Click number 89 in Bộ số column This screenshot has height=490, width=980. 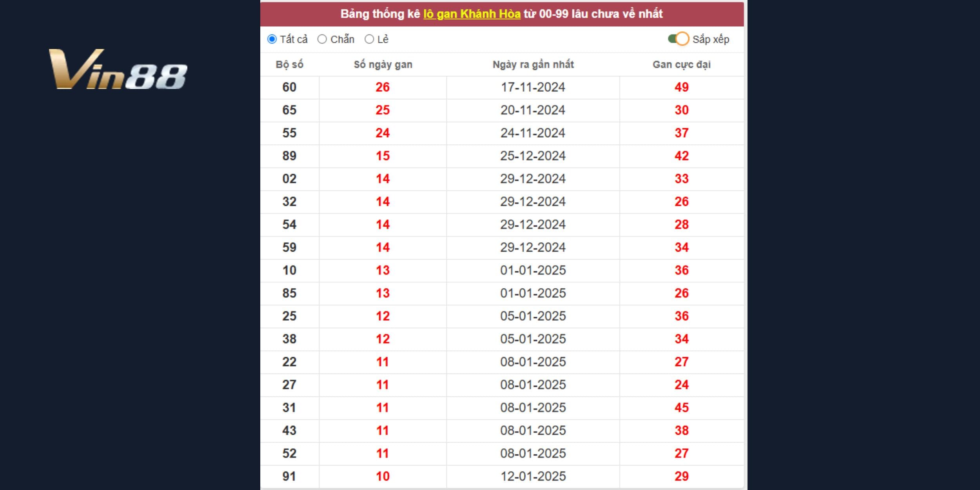click(289, 156)
